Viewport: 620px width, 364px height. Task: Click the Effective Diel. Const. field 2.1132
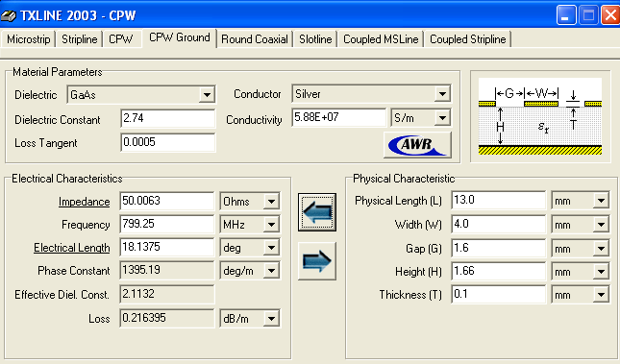[x=167, y=294]
